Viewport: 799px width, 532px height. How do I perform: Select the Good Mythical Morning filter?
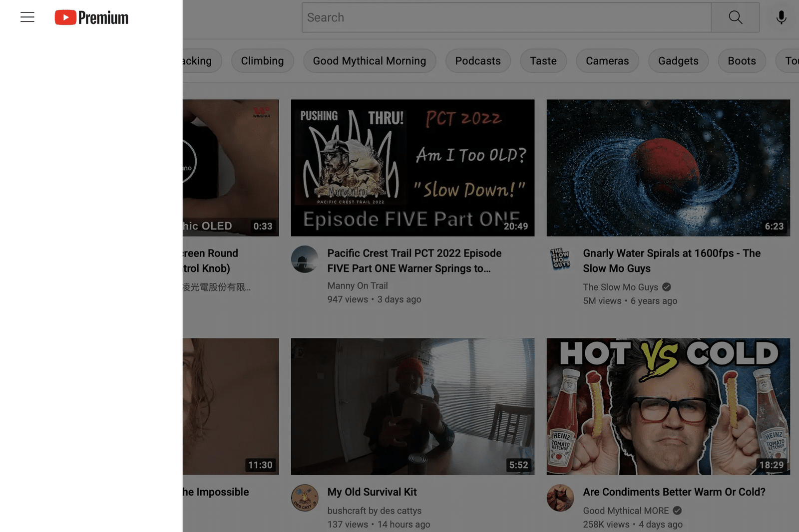pyautogui.click(x=370, y=61)
